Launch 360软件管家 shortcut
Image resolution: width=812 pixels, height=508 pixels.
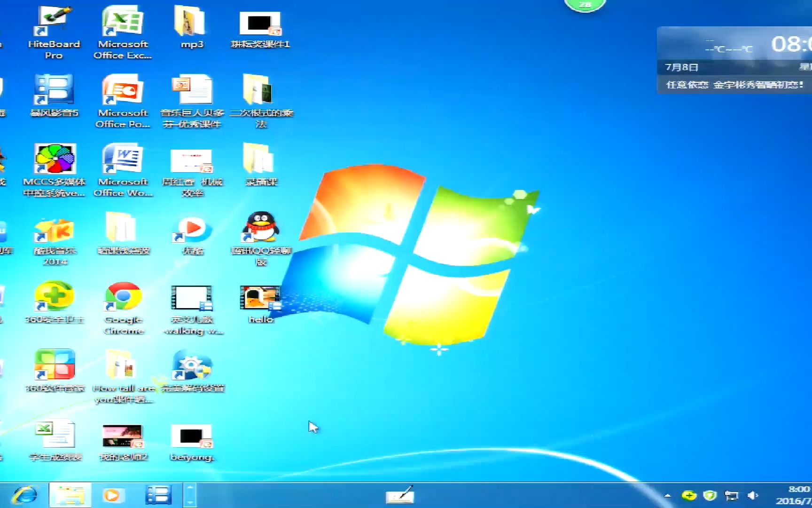point(55,371)
